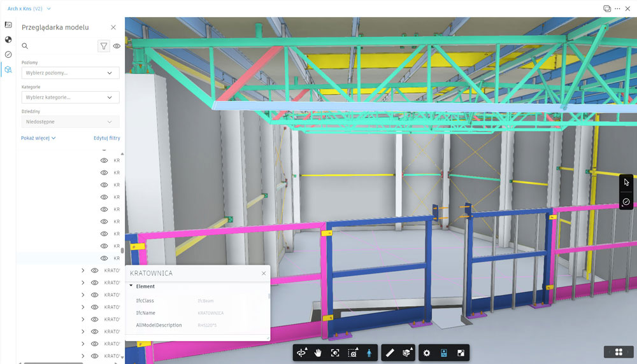Collapse the Element properties section
The image size is (637, 364).
coord(131,286)
